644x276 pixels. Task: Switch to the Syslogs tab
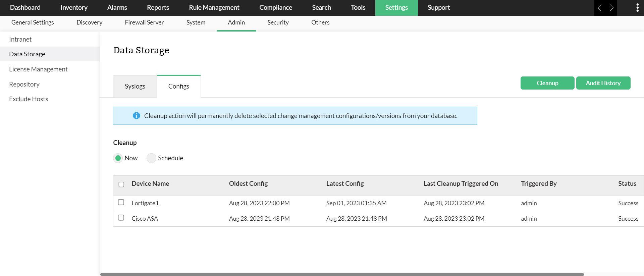135,87
